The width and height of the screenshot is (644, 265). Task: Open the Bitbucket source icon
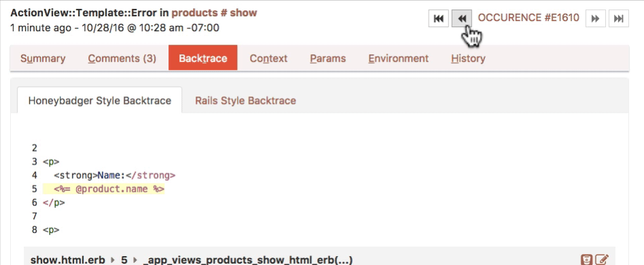(586, 260)
